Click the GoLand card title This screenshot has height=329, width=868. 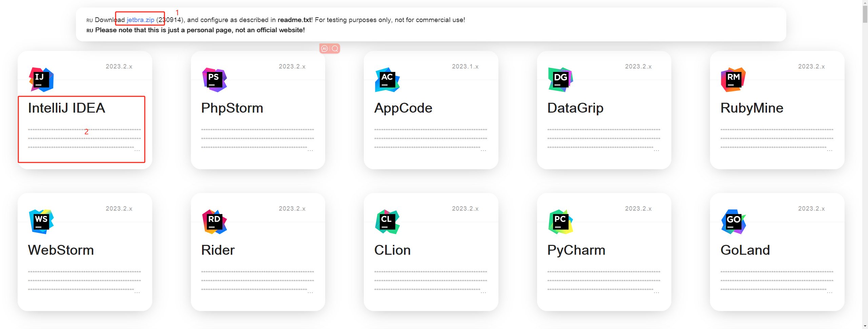click(x=745, y=250)
